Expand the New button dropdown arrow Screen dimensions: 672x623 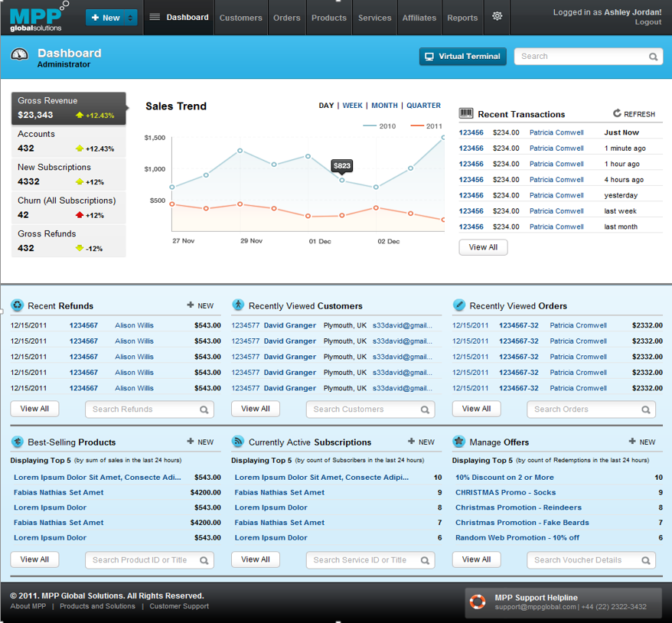point(131,18)
